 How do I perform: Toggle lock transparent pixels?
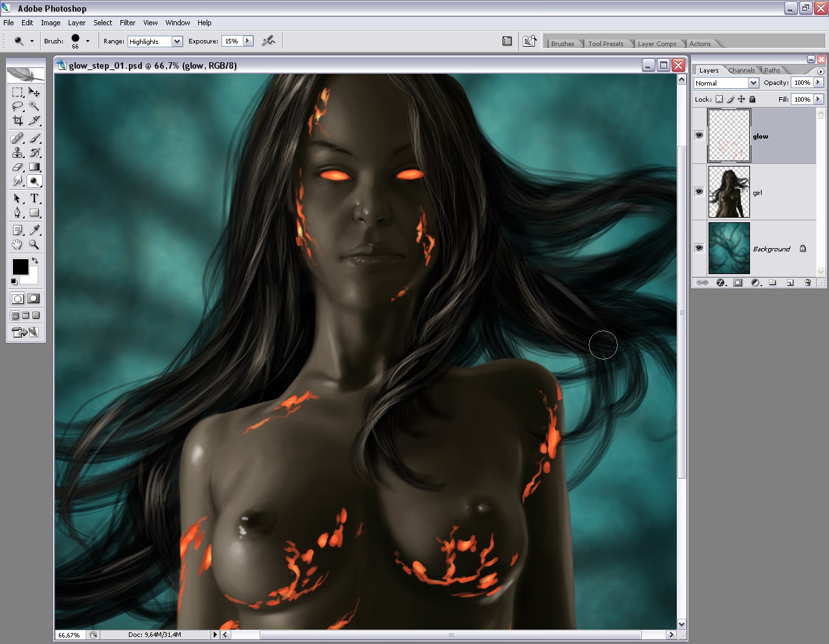click(x=719, y=99)
